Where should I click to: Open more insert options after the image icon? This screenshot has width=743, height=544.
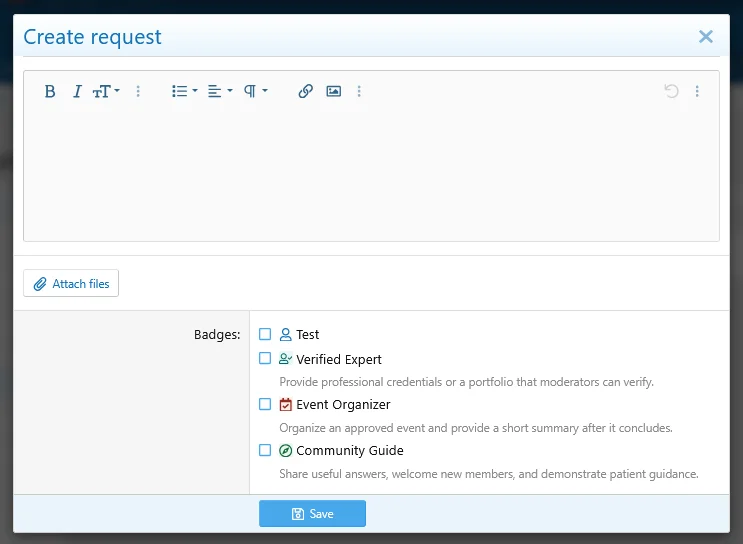pyautogui.click(x=359, y=91)
